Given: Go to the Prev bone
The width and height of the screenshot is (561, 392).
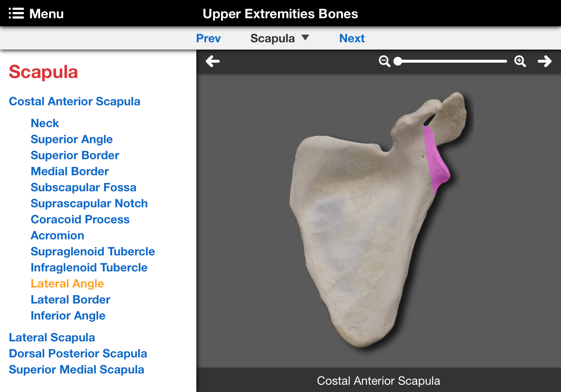Looking at the screenshot, I should click(208, 38).
